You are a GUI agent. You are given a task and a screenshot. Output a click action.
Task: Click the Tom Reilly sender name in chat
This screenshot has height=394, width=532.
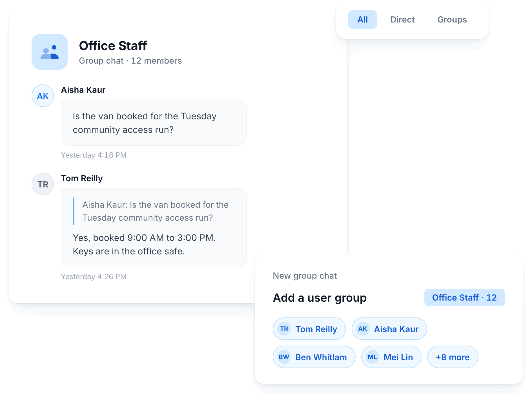tap(82, 178)
